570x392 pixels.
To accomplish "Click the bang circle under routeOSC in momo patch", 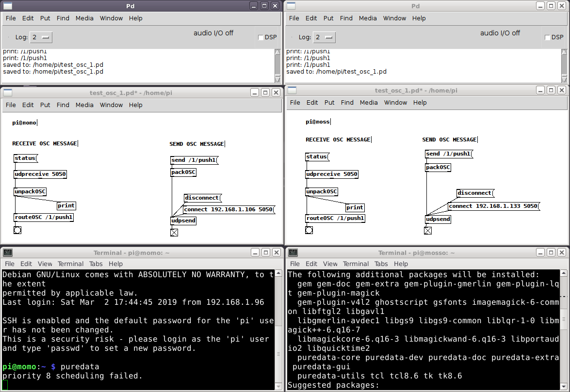I will click(17, 230).
